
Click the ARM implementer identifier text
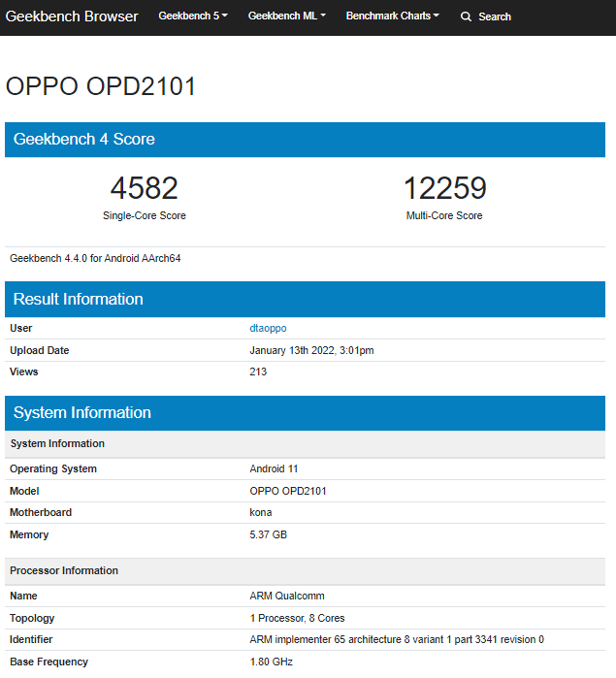397,639
